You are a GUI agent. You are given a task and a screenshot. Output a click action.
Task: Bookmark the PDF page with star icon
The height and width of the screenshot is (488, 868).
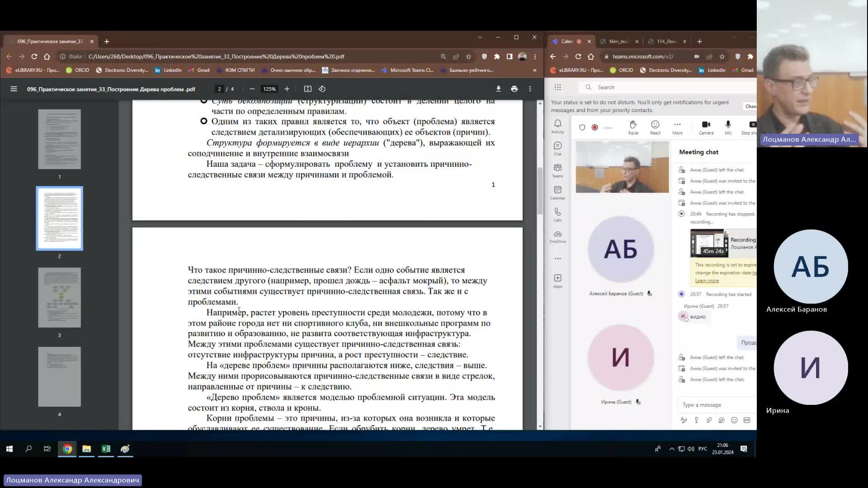click(x=468, y=56)
